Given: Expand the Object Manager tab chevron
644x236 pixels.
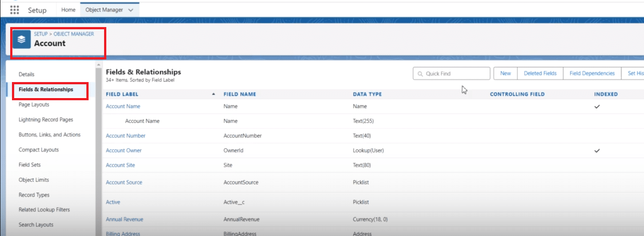Looking at the screenshot, I should coord(131,10).
